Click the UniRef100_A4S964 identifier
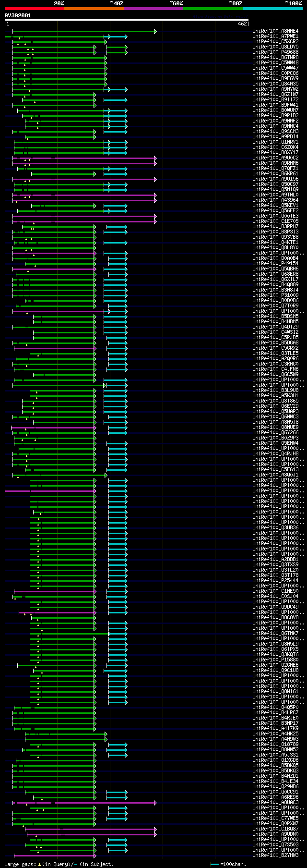Screen dimensions: 307x868 [x=275, y=200]
